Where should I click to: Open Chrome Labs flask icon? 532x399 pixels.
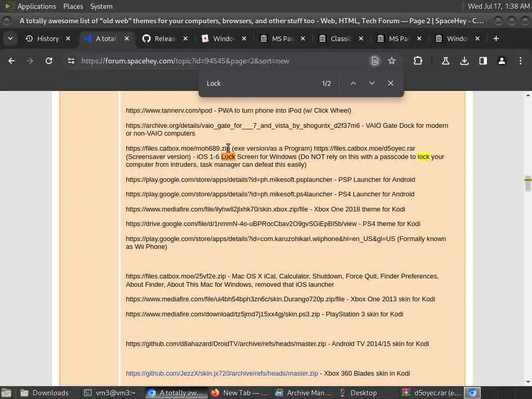click(x=445, y=61)
